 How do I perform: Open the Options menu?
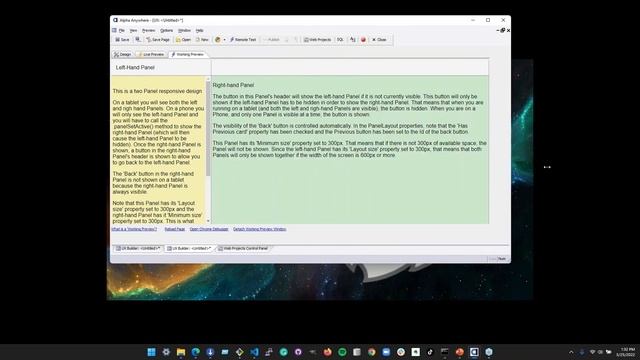point(167,30)
